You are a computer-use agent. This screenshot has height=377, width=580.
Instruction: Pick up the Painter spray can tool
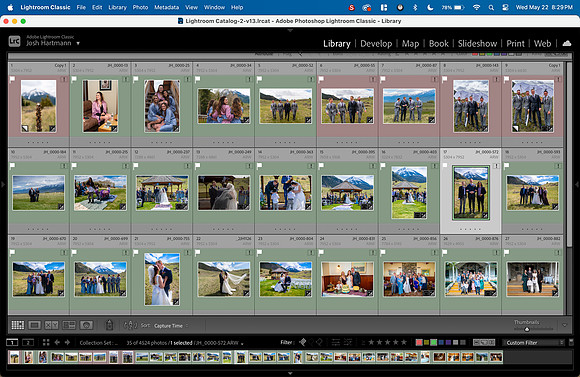(x=109, y=325)
